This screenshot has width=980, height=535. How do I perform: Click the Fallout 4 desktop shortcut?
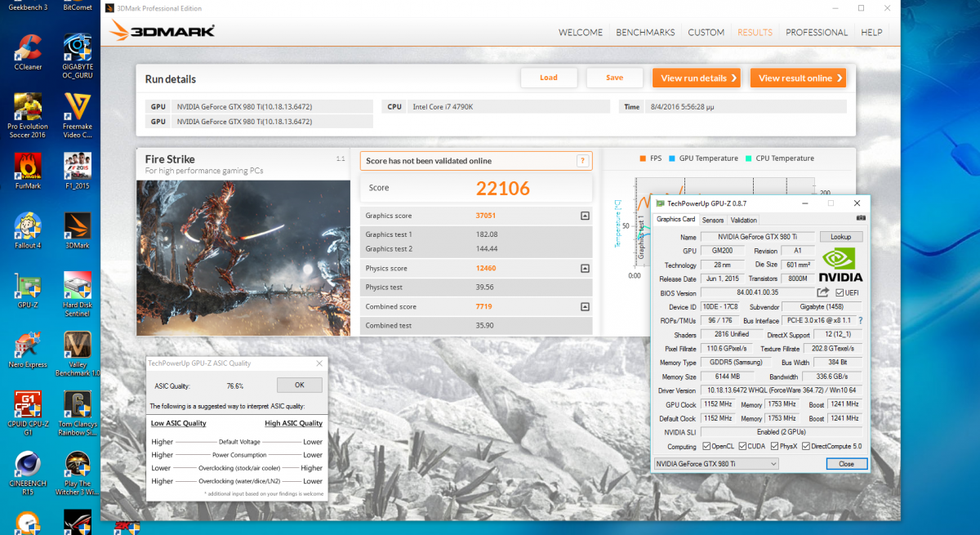[28, 231]
